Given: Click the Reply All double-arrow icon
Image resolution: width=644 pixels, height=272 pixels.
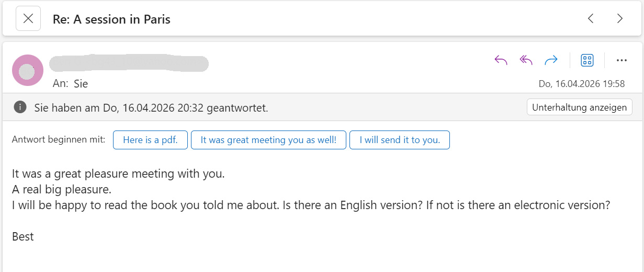Looking at the screenshot, I should point(526,60).
